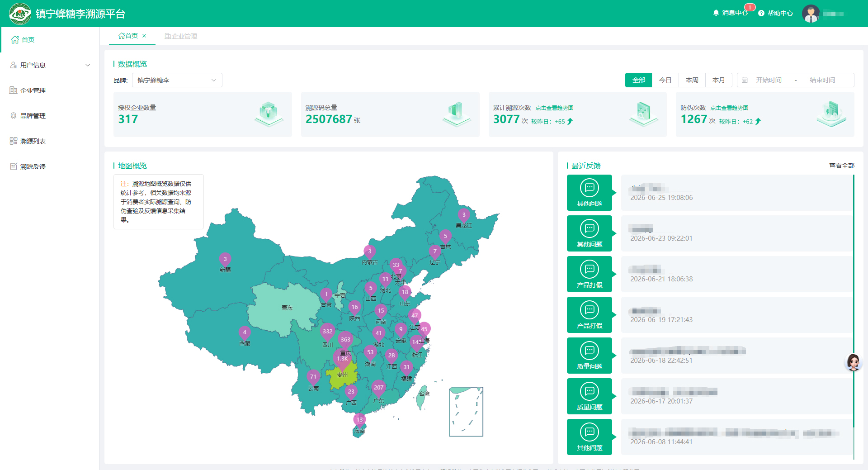Click the 45 marker on 上海
The image size is (868, 470).
424,330
